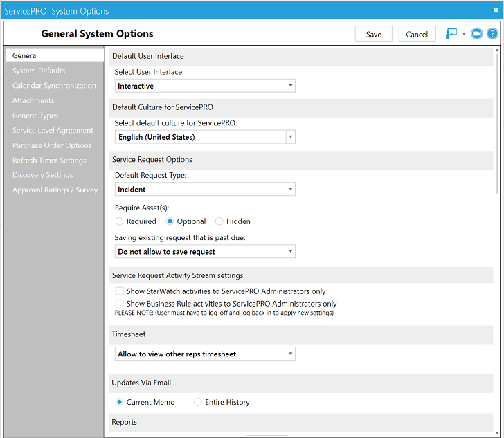Image resolution: width=504 pixels, height=438 pixels.
Task: Click the Timesheet section header
Action: [x=301, y=334]
